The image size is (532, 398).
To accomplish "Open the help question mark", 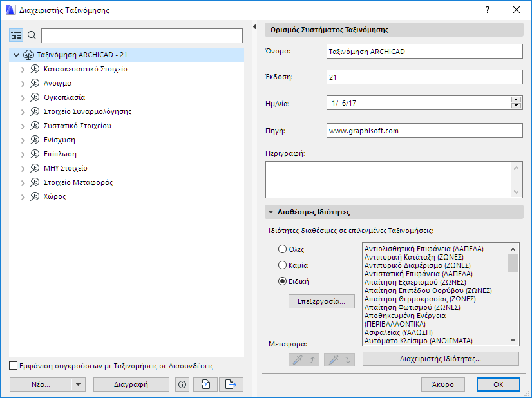I will tap(488, 10).
